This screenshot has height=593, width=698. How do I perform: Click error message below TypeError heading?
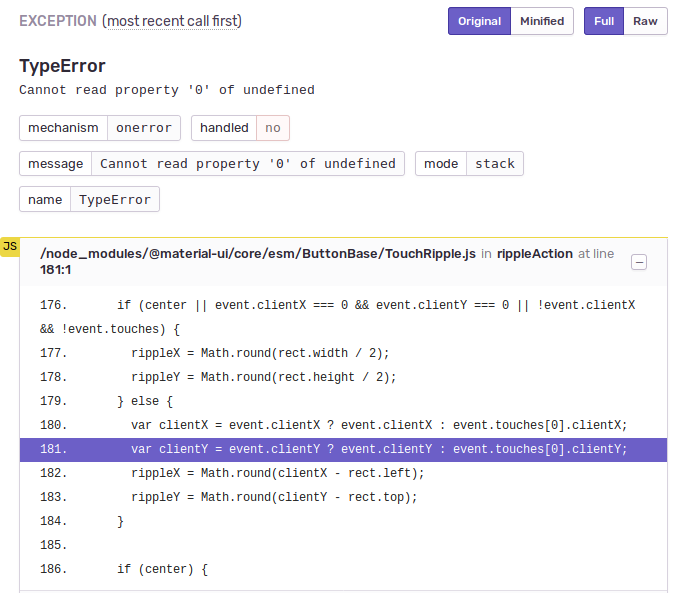click(x=167, y=90)
